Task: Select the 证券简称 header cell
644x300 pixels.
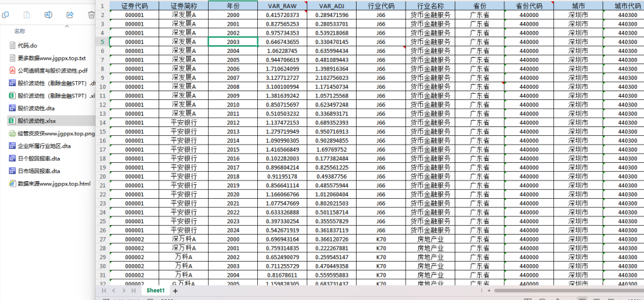Action: (x=184, y=6)
